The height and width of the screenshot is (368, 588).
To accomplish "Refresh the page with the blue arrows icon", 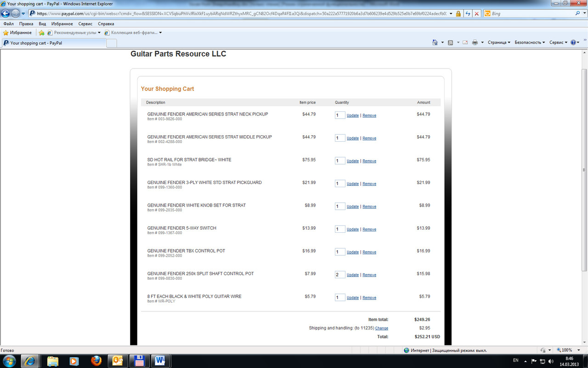I will pos(468,13).
